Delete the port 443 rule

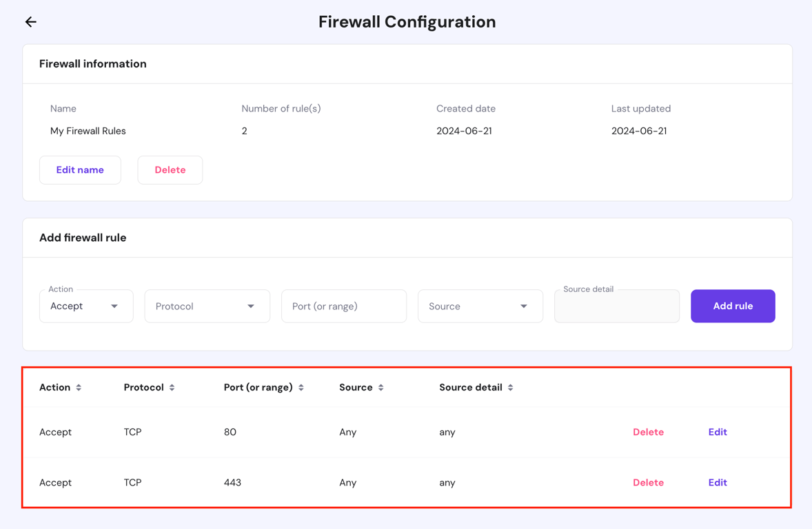pyautogui.click(x=648, y=482)
